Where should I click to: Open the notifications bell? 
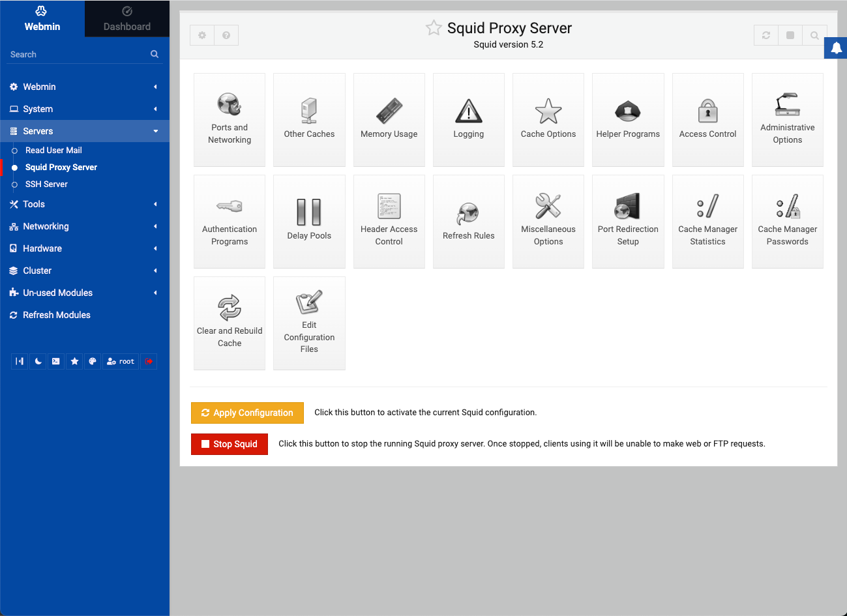click(x=836, y=48)
